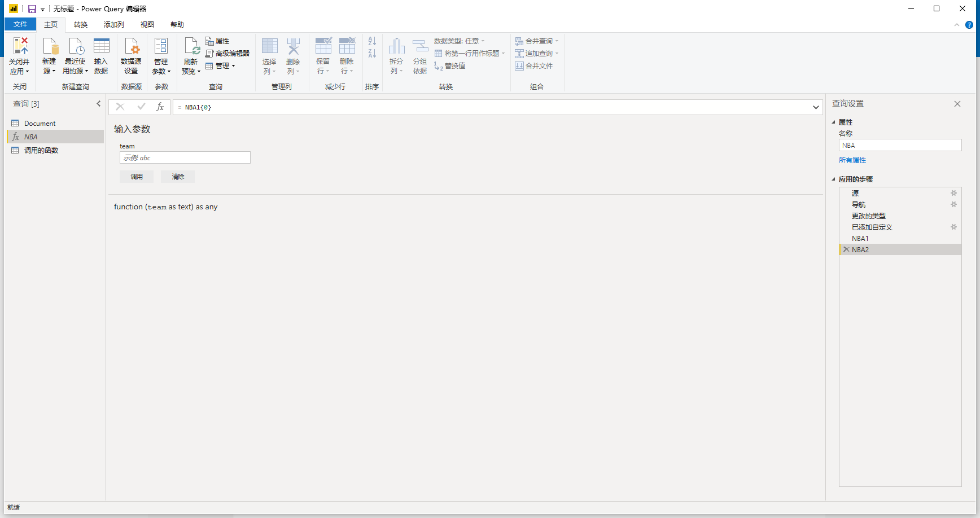Select the Document query

point(55,123)
